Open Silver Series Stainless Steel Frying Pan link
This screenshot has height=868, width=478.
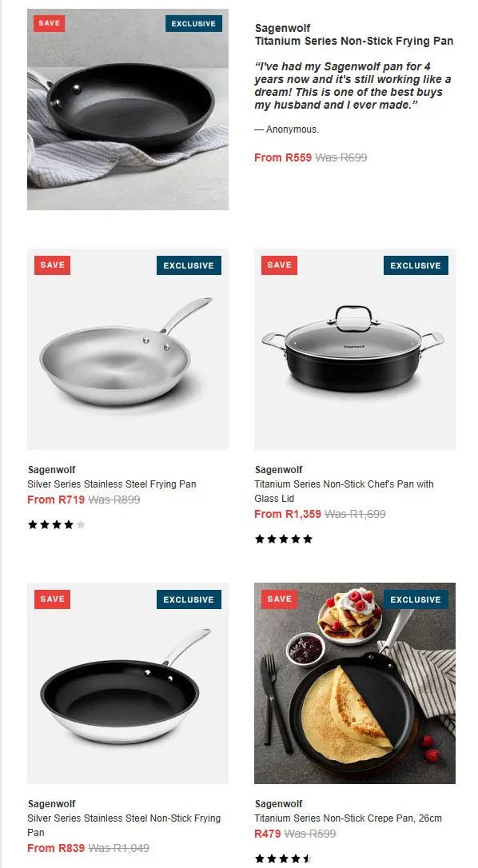[x=112, y=484]
